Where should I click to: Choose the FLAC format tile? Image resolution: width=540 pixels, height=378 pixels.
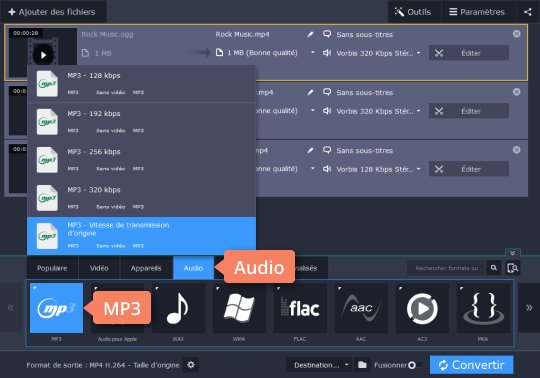point(300,308)
